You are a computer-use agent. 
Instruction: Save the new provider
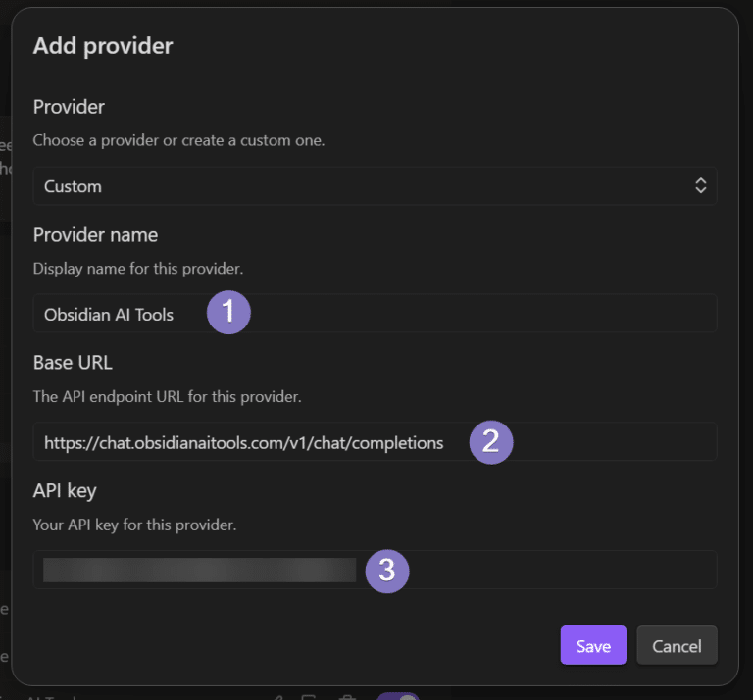click(593, 646)
